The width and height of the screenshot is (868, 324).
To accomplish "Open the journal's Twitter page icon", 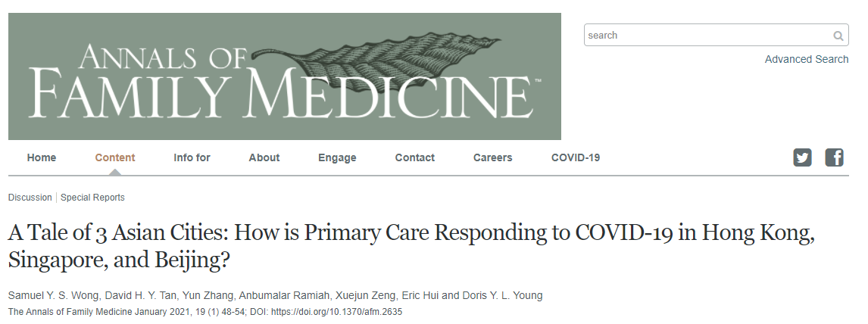I will point(802,157).
